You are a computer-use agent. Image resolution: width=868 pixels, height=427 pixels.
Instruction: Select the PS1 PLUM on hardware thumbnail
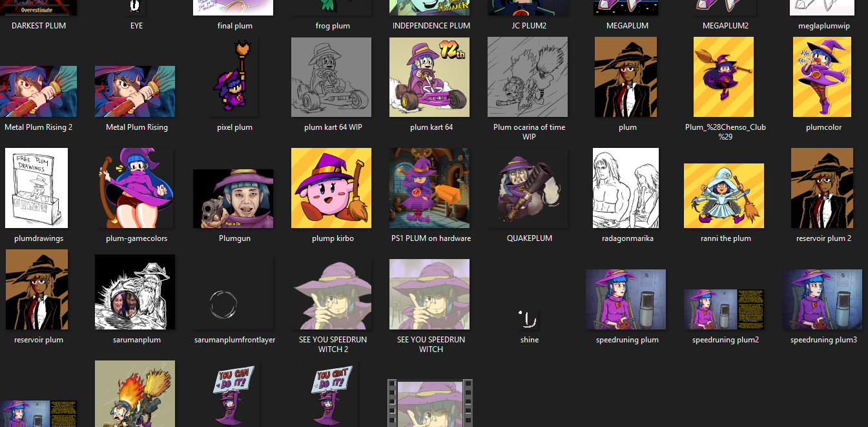429,188
